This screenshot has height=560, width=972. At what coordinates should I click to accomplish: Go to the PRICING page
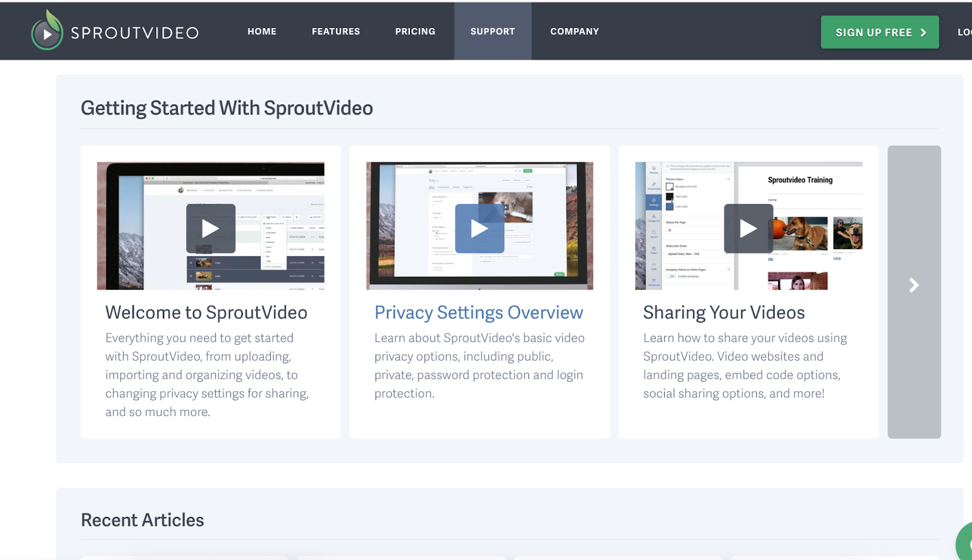click(x=415, y=31)
